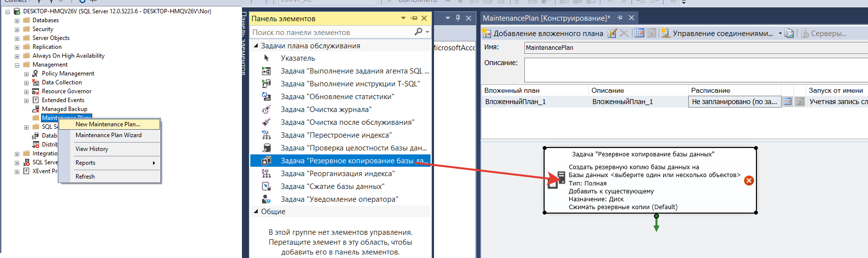This screenshot has height=258, width=868.
Task: Click the Manage Connections button
Action: coord(717,33)
